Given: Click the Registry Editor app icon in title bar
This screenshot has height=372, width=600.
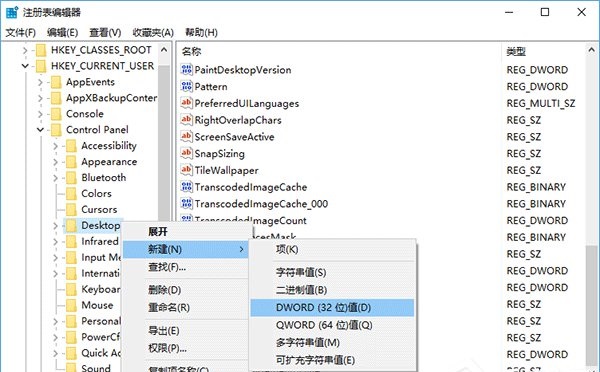Looking at the screenshot, I should click(x=12, y=12).
